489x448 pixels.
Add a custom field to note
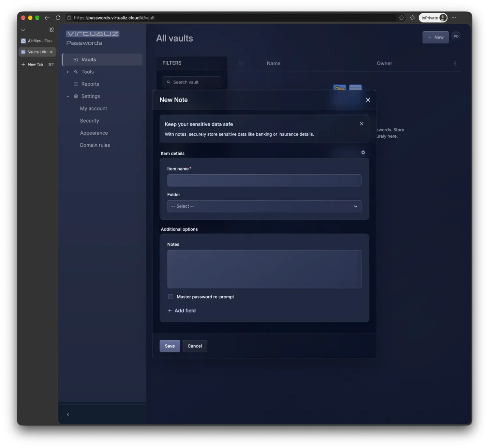[182, 311]
